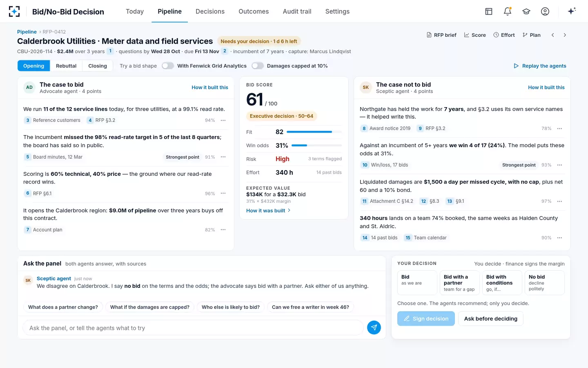This screenshot has height=368, width=588.
Task: Expand How it built this for case not to bid
Action: click(x=546, y=88)
